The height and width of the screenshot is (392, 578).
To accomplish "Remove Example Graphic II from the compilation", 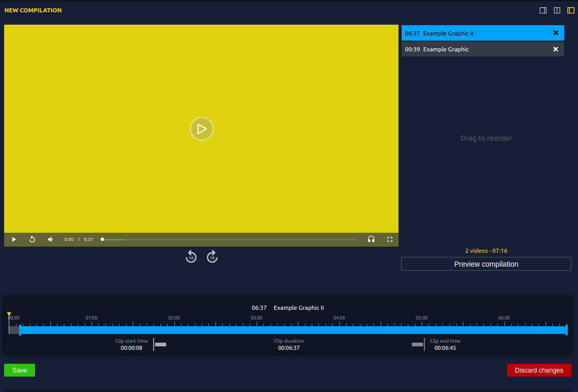I will [555, 33].
